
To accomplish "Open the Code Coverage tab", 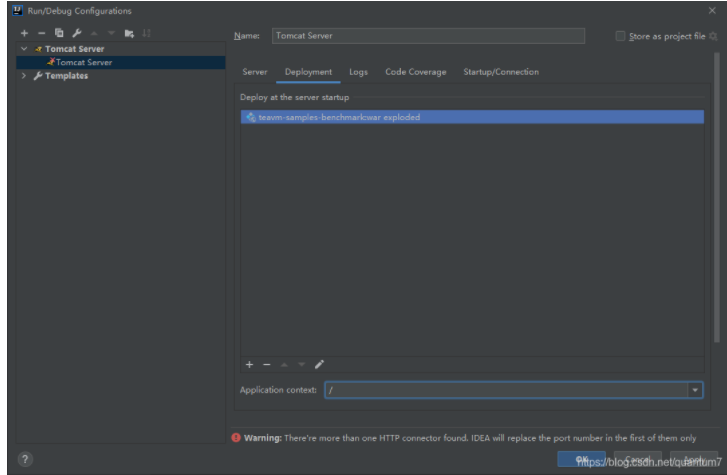I will pyautogui.click(x=416, y=72).
